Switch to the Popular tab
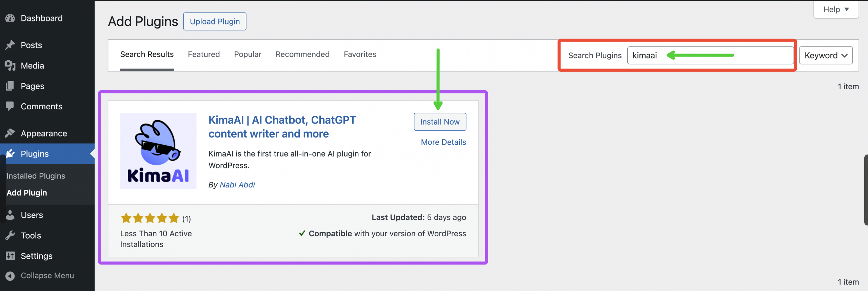This screenshot has height=291, width=868. point(248,54)
